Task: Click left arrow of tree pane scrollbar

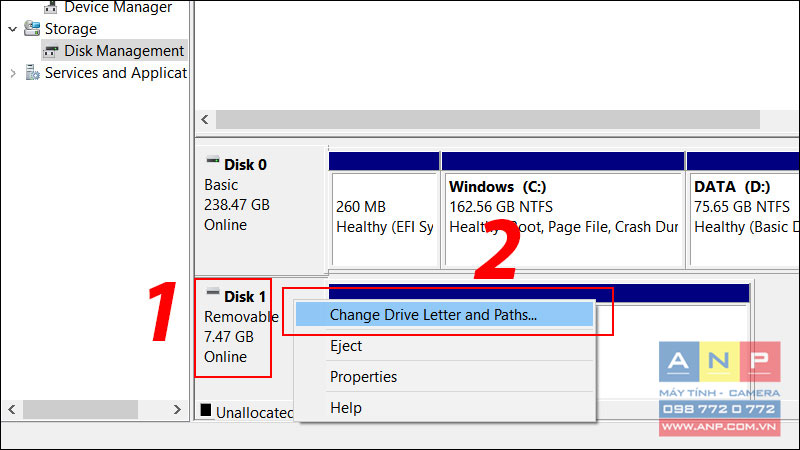Action: (12, 409)
